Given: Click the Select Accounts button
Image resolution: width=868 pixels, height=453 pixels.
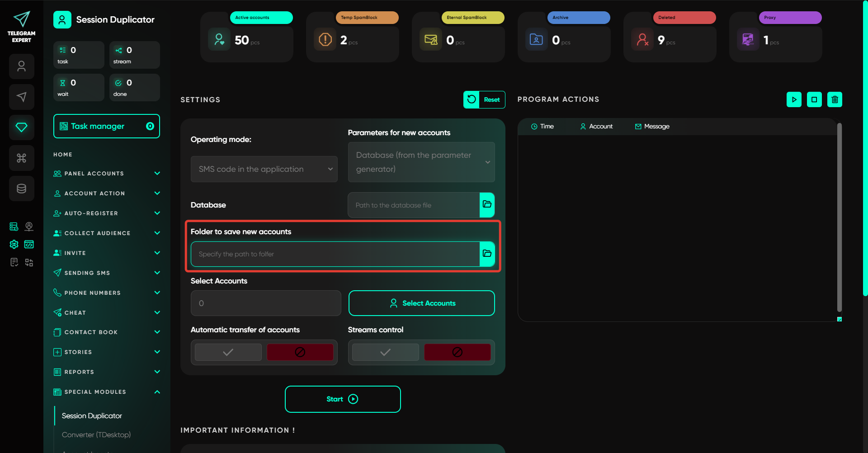Looking at the screenshot, I should [421, 303].
